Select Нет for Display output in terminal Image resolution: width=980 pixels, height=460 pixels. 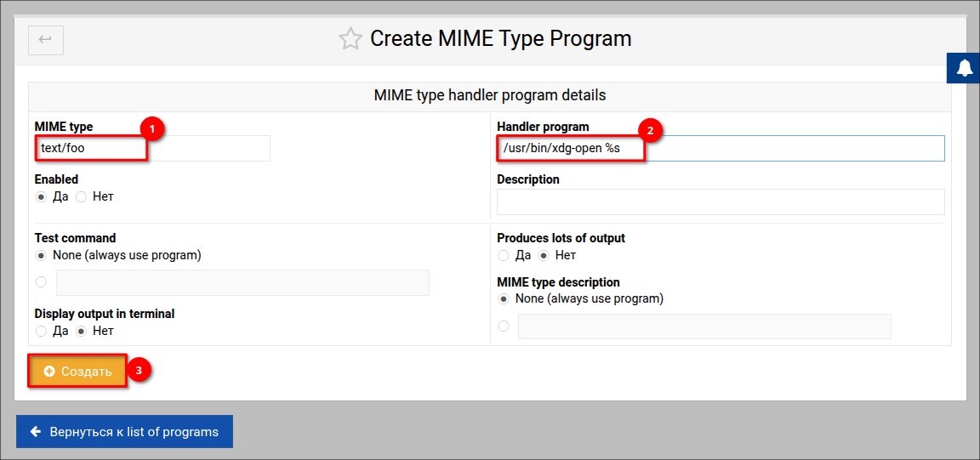[82, 331]
